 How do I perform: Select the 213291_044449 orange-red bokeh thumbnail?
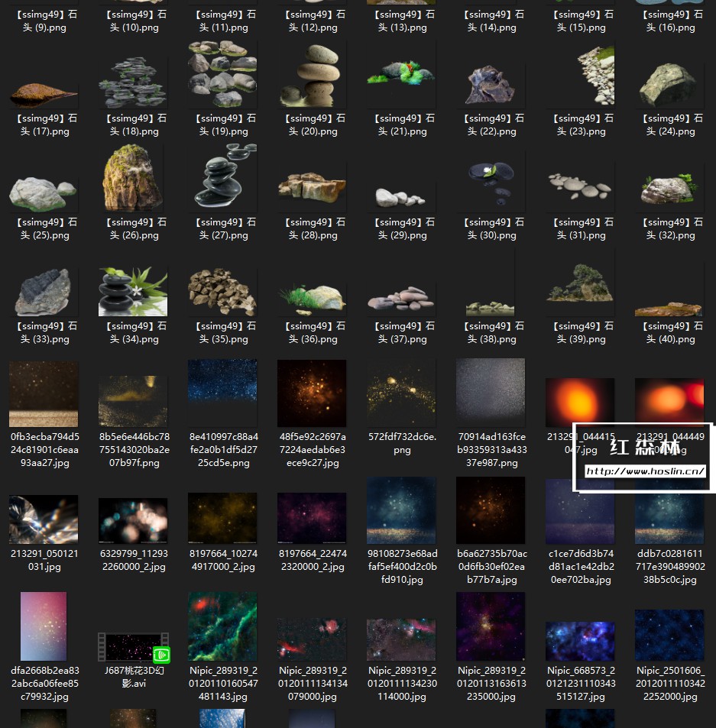[669, 402]
